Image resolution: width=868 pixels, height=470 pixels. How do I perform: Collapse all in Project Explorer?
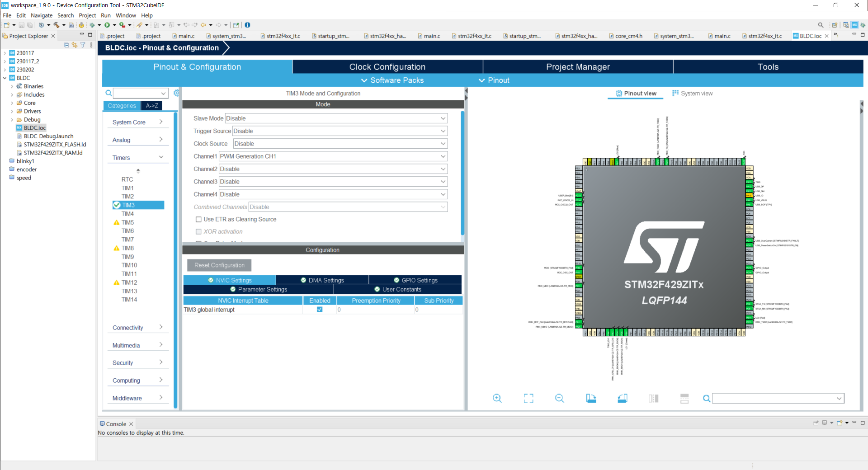click(x=66, y=45)
